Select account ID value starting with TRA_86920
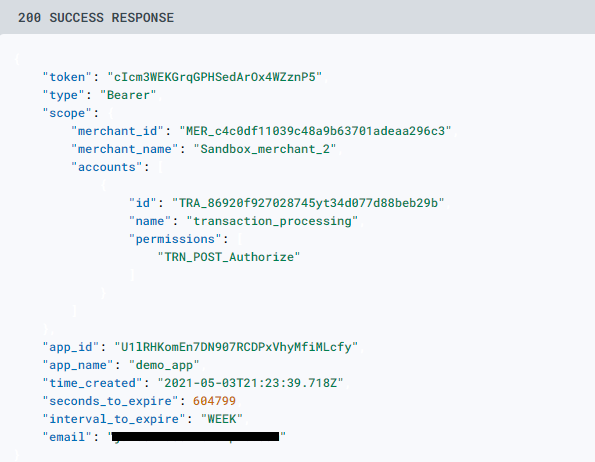This screenshot has width=595, height=462. [x=308, y=203]
